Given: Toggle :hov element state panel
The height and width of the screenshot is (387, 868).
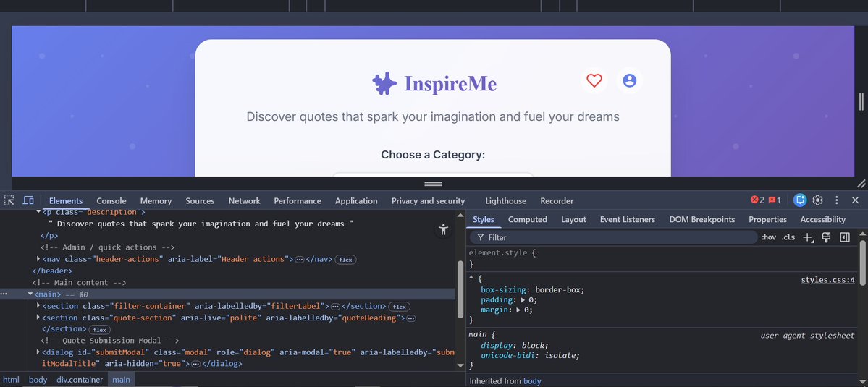Looking at the screenshot, I should coord(769,237).
